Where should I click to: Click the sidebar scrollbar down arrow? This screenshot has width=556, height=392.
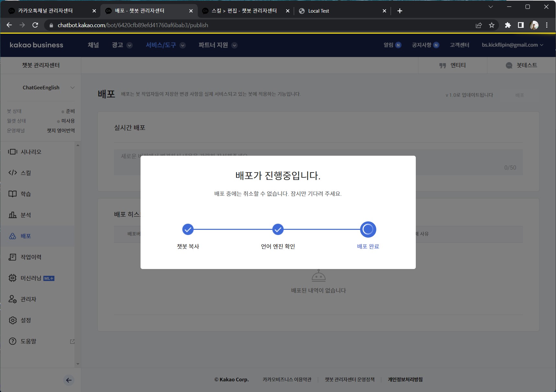[x=78, y=364]
